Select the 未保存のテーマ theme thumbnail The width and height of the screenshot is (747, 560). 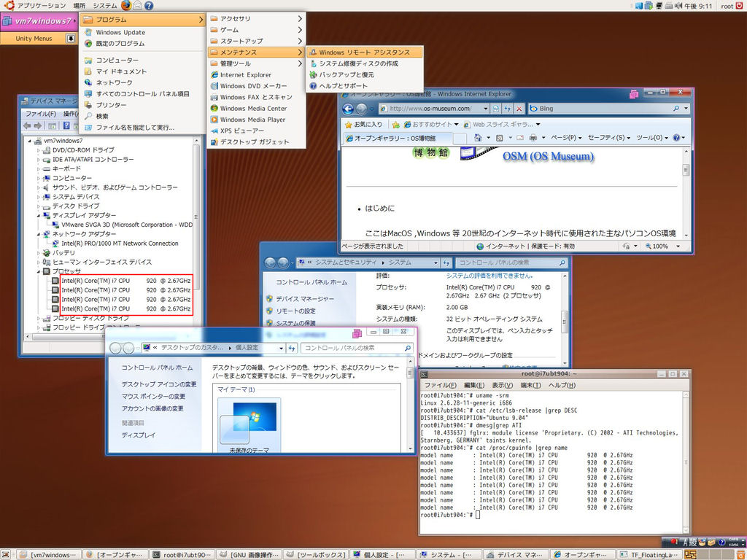(x=249, y=425)
